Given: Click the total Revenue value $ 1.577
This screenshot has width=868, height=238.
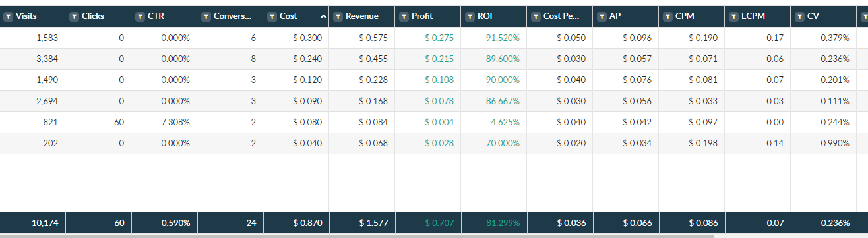Looking at the screenshot, I should (373, 223).
